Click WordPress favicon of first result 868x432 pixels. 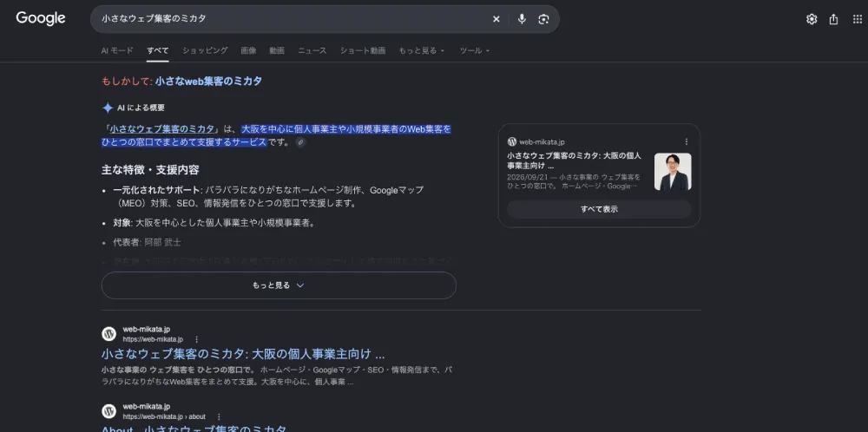[x=109, y=334]
